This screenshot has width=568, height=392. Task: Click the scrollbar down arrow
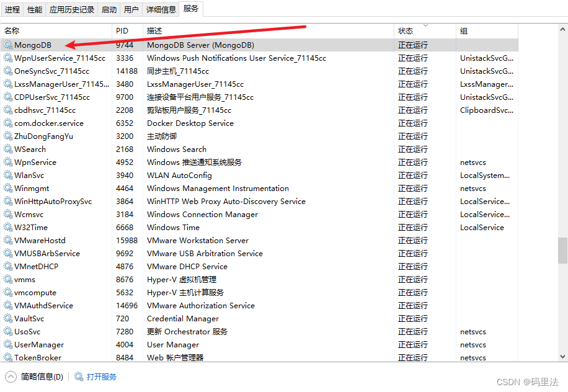pyautogui.click(x=562, y=357)
